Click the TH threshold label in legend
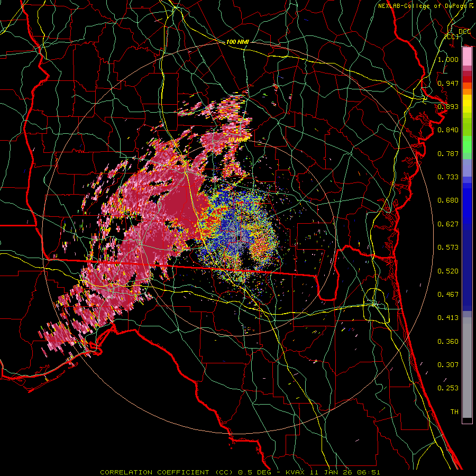 click(x=454, y=412)
